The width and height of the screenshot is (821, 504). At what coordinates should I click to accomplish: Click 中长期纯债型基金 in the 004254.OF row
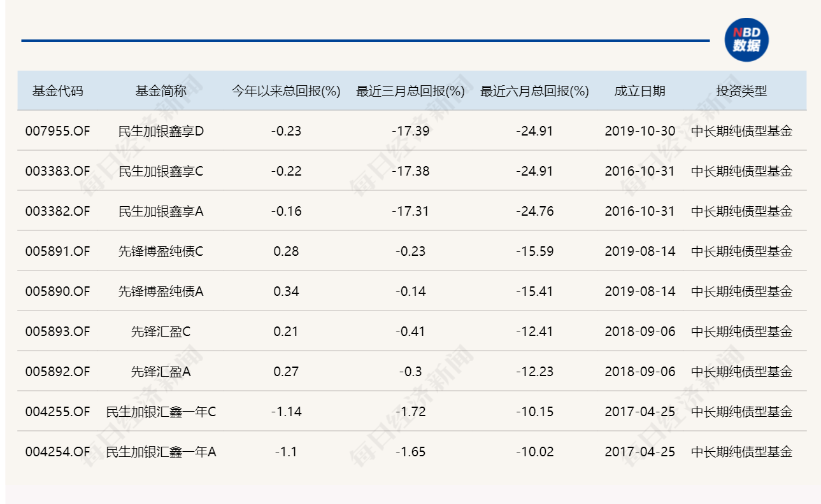(742, 452)
